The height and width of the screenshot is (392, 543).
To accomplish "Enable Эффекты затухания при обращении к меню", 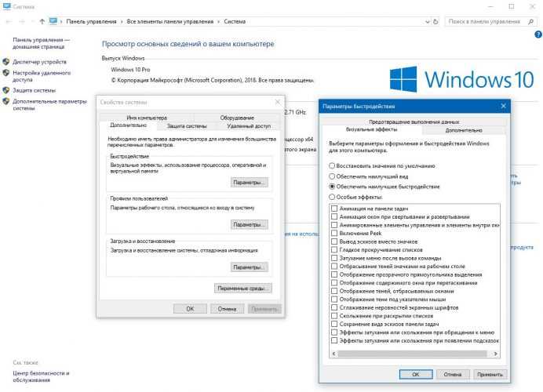I will (x=334, y=332).
